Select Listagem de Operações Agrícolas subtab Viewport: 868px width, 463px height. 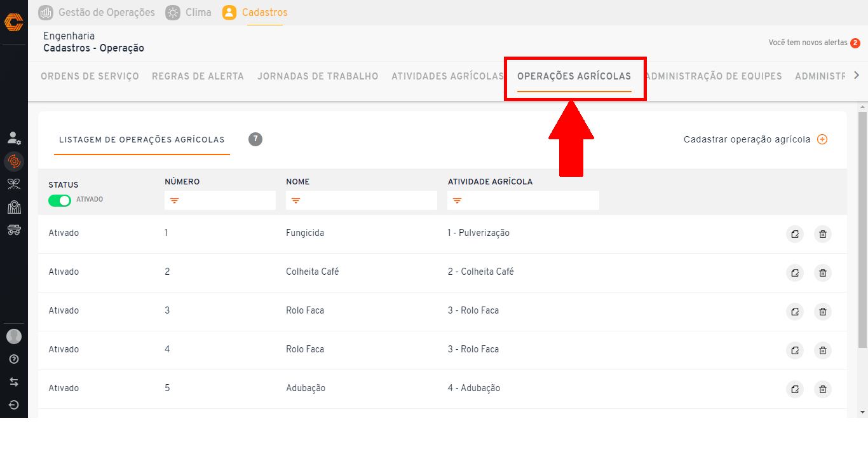142,140
